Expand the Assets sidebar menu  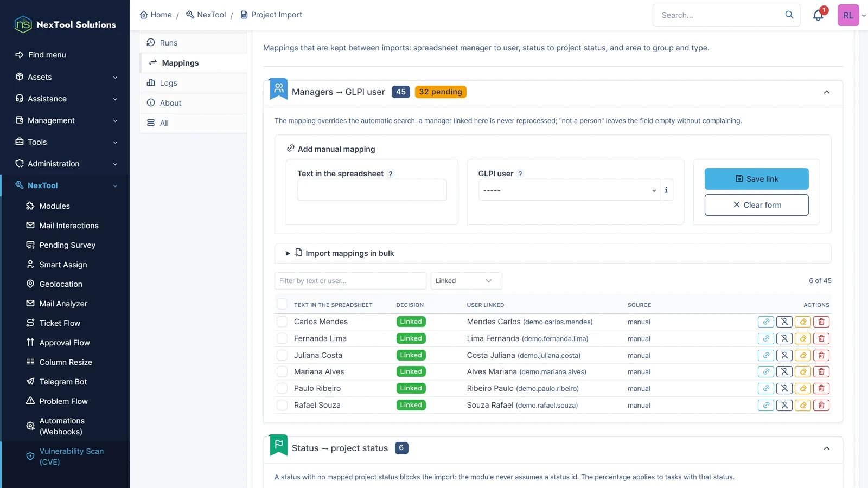point(65,77)
